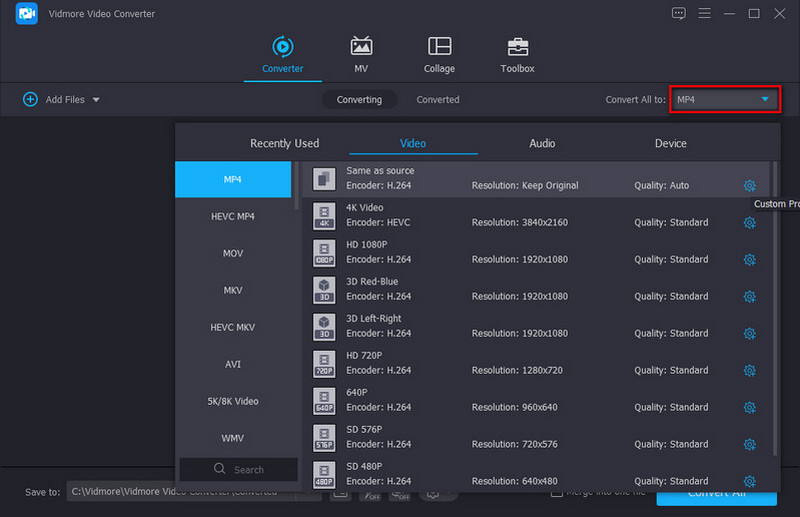Screen dimensions: 800x517
Task: Open custom profile gear for SD 576P
Action: (x=749, y=445)
